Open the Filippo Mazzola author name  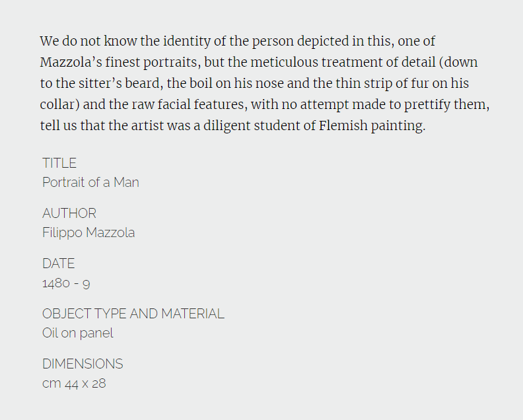tap(88, 233)
